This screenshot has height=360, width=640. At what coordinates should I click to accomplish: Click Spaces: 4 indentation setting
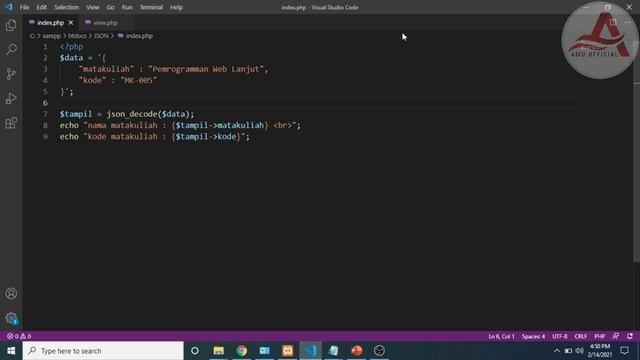[533, 336]
